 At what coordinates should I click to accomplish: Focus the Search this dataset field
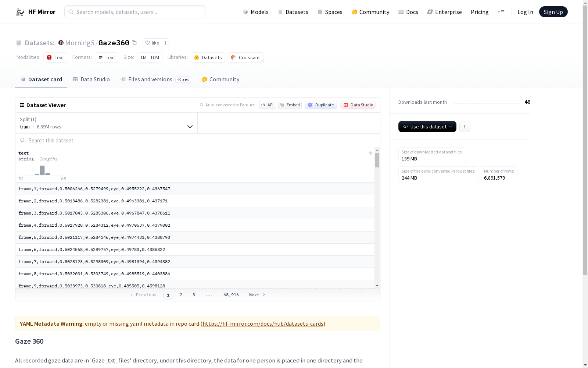tap(198, 140)
